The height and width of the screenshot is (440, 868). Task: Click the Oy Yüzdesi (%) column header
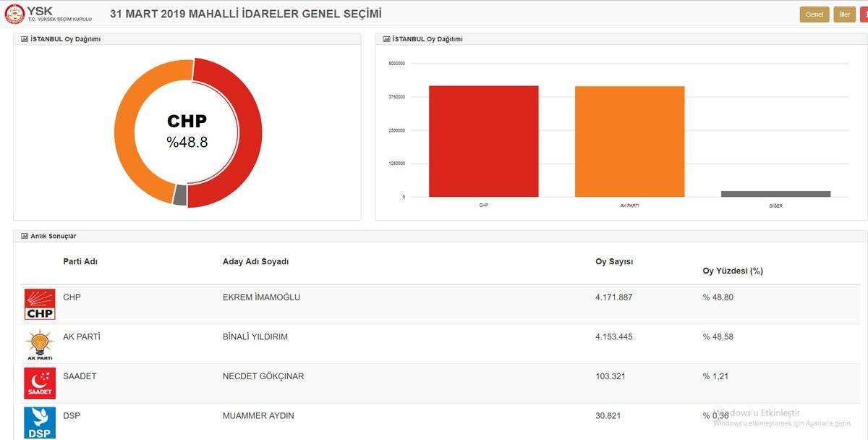(x=733, y=271)
